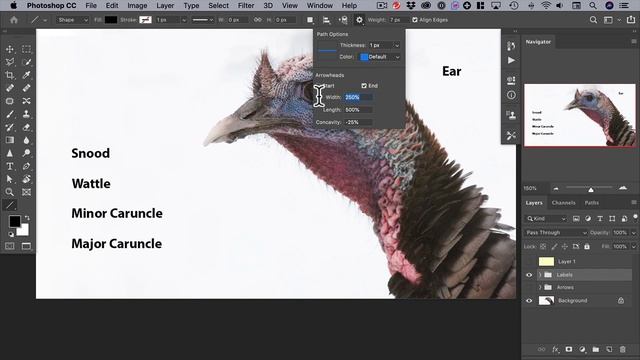Open the Select menu
Image resolution: width=640 pixels, height=360 pixels.
point(218,6)
